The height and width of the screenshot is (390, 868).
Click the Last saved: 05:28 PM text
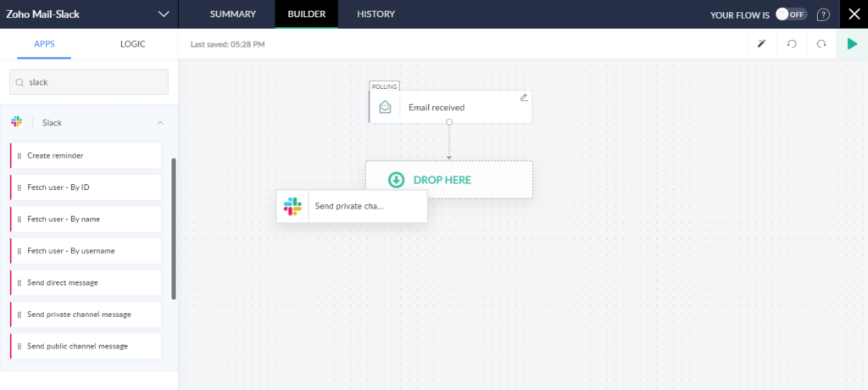[x=227, y=44]
